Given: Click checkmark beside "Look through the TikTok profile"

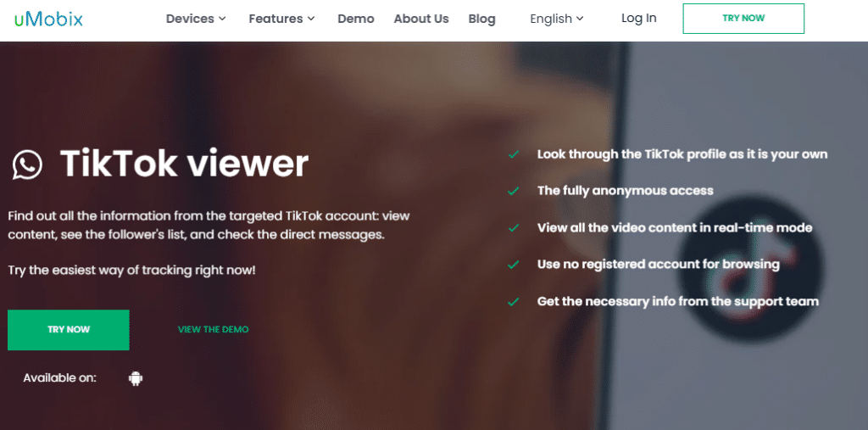Looking at the screenshot, I should point(513,154).
